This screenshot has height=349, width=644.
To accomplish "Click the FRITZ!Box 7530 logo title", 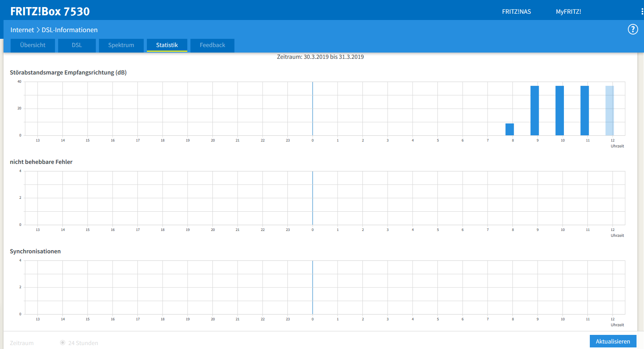I will (50, 11).
